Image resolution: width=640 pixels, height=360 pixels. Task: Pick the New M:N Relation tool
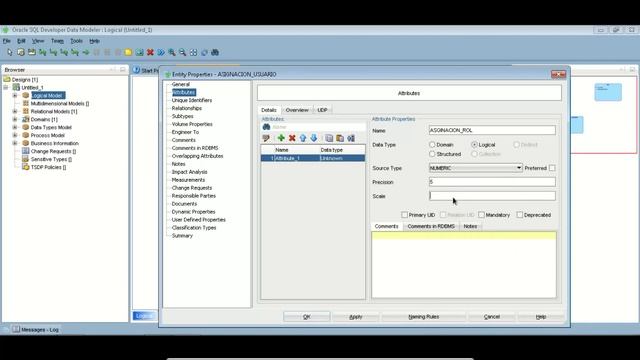coord(42,52)
